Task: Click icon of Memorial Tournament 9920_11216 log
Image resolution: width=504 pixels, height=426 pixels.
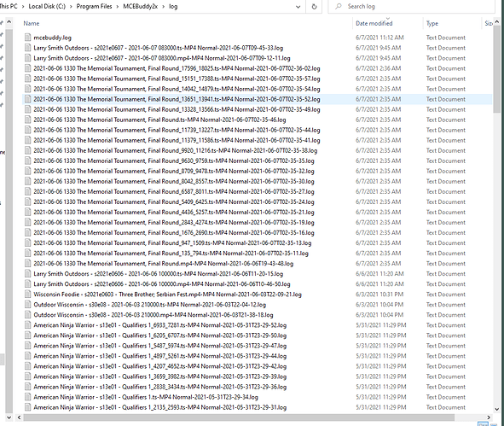Action: pos(28,150)
